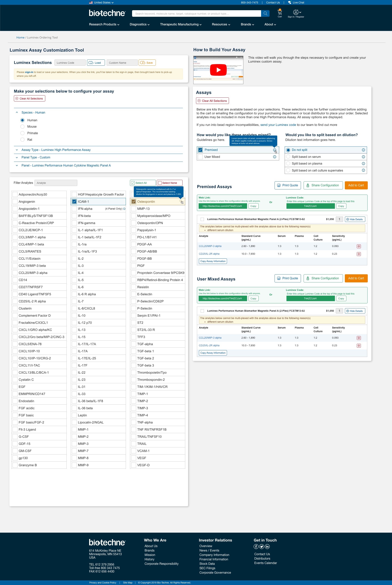Click the search magnifier icon in header

pyautogui.click(x=265, y=13)
